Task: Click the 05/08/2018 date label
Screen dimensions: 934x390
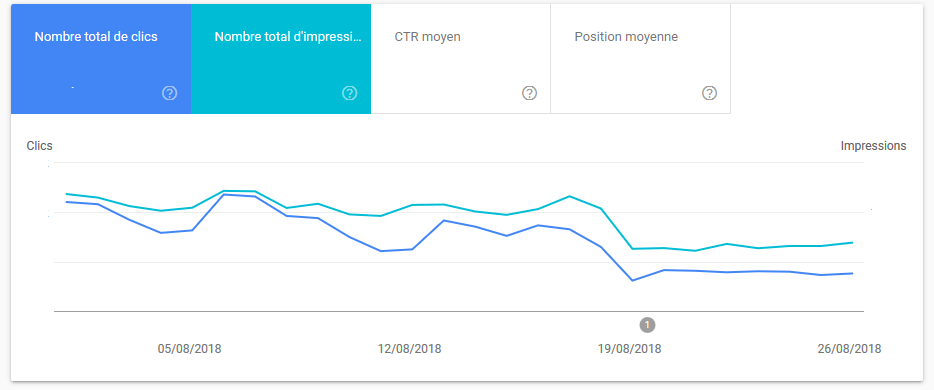Action: (x=189, y=349)
